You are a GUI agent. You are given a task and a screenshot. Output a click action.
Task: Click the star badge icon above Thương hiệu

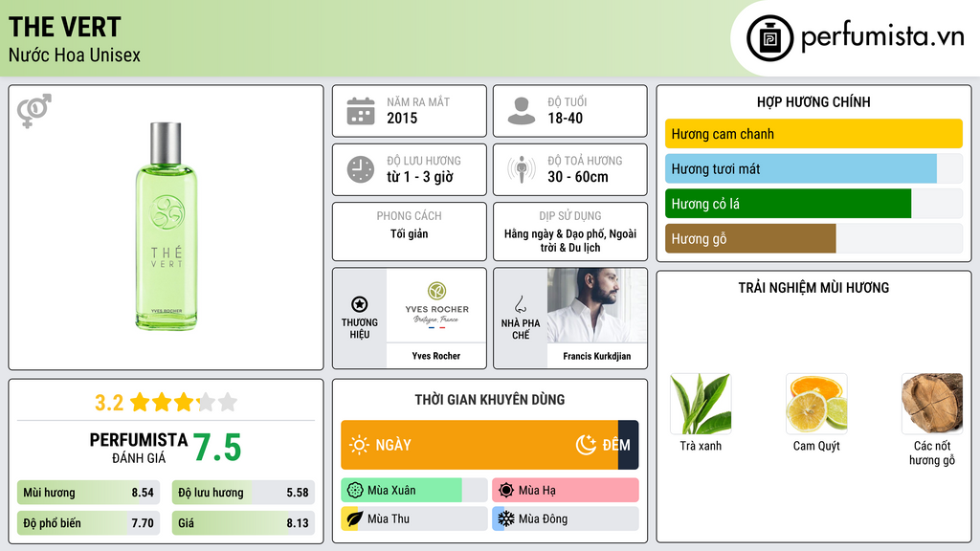tap(360, 304)
